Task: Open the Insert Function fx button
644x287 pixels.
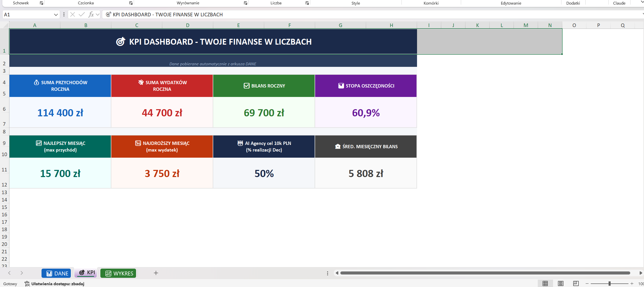Action: pos(91,15)
